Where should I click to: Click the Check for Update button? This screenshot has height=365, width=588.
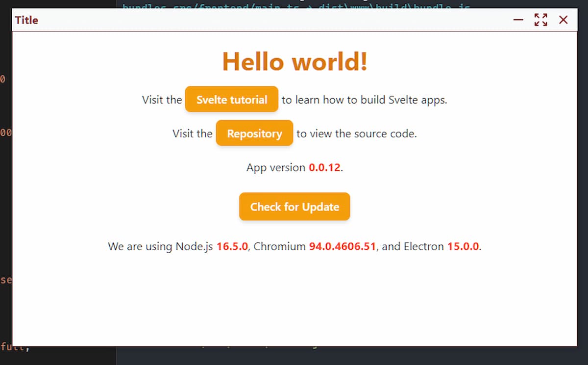click(x=294, y=207)
